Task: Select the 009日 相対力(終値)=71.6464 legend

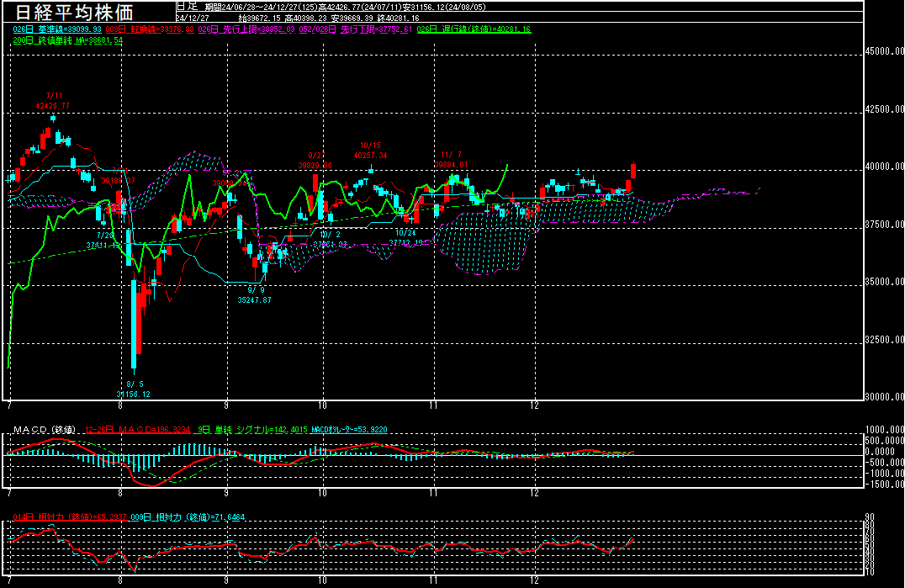Action: coord(188,517)
